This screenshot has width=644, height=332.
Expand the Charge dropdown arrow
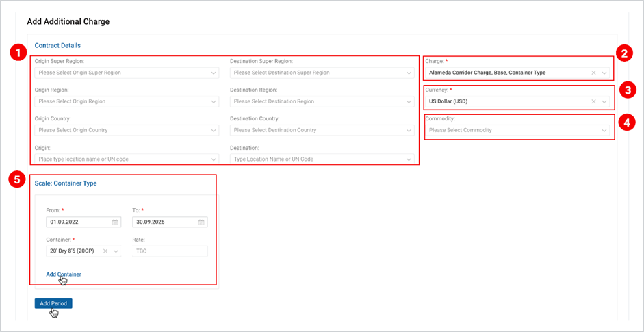[604, 73]
